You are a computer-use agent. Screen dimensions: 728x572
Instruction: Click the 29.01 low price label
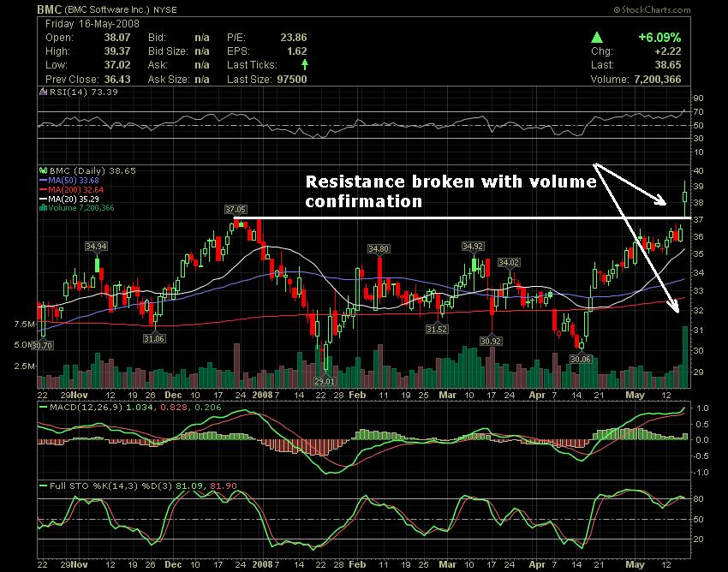coord(325,381)
